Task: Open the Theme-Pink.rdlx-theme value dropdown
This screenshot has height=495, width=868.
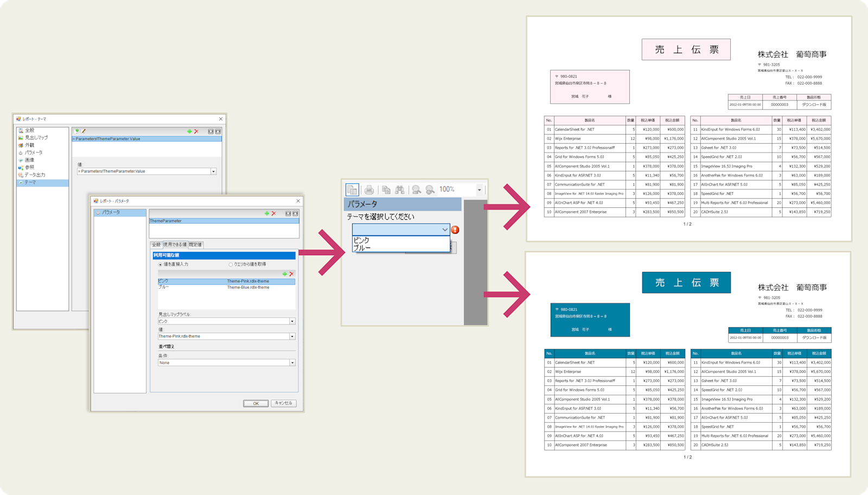Action: pos(292,337)
